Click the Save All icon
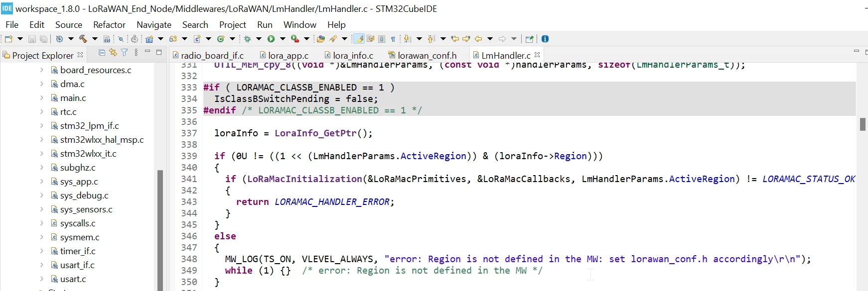 44,39
